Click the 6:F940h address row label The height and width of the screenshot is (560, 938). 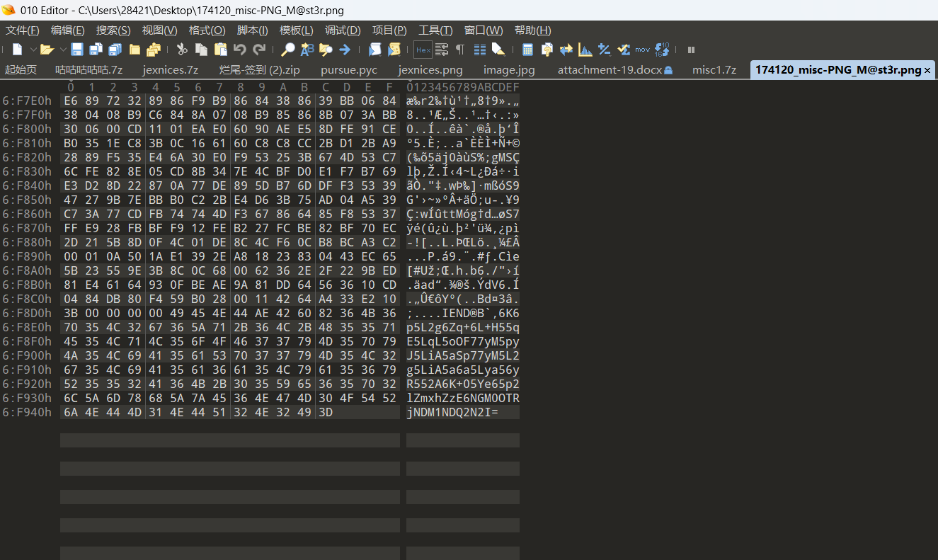pos(27,412)
